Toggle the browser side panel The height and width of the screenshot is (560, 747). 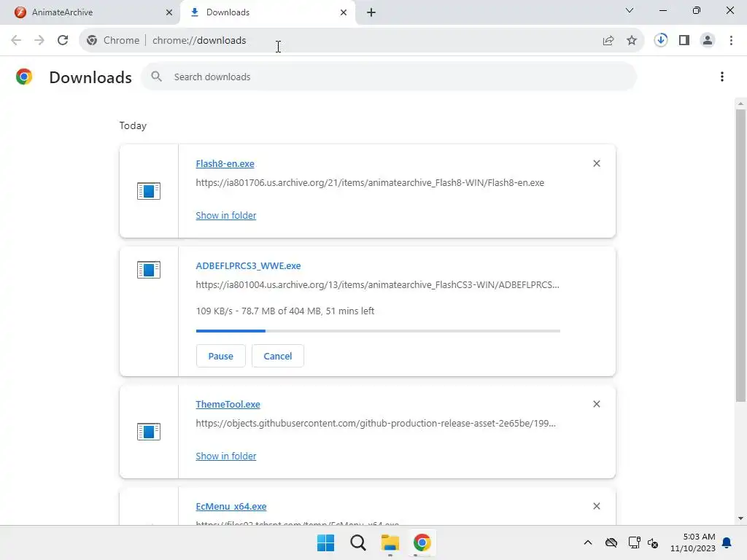pyautogui.click(x=684, y=41)
